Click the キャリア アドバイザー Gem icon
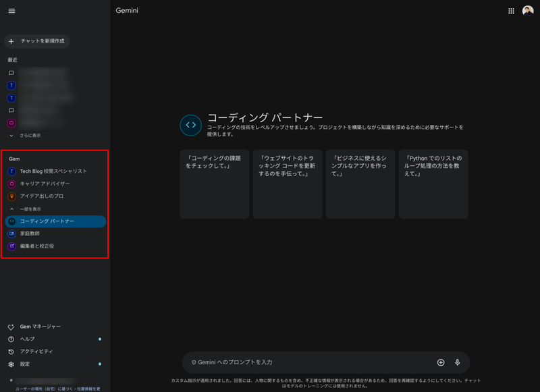The image size is (540, 392). click(x=11, y=184)
